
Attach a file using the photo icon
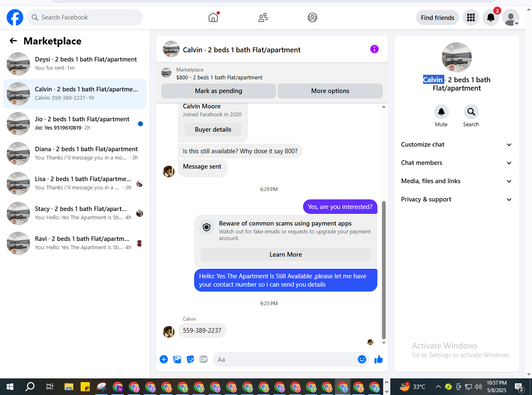[x=177, y=359]
